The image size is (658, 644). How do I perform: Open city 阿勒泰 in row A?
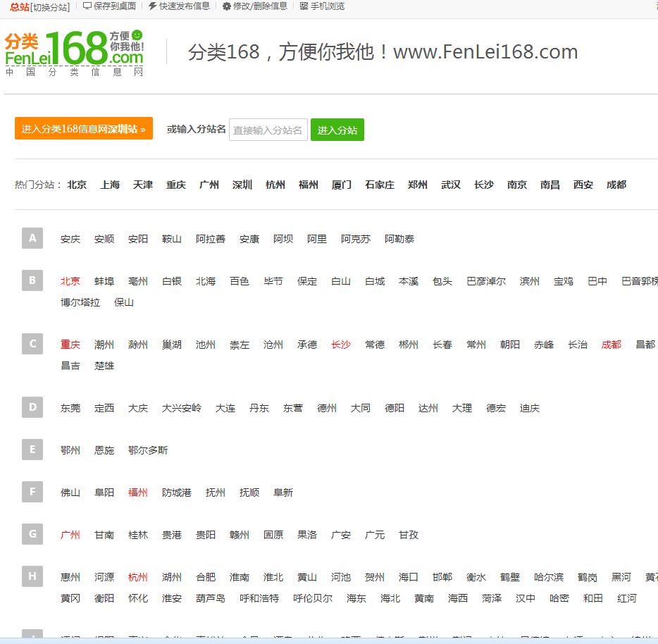tap(399, 239)
